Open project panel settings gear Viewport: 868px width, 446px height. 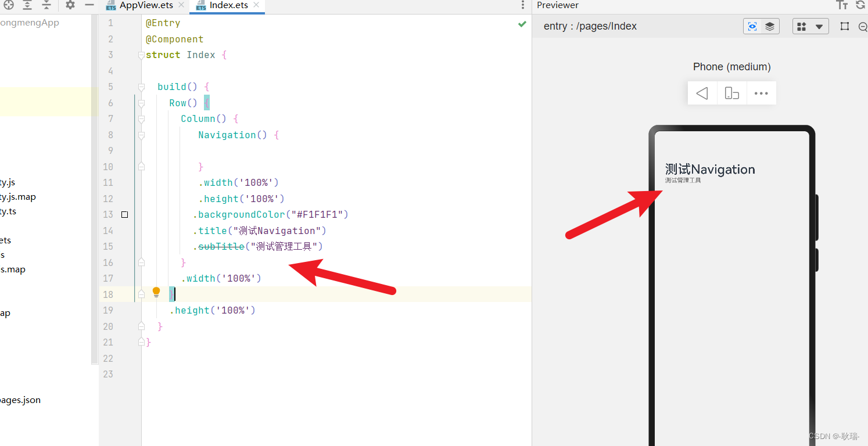[x=70, y=5]
